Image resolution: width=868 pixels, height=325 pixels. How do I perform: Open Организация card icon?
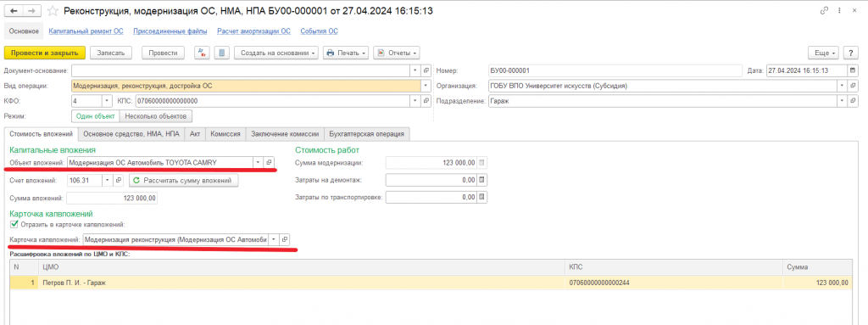[853, 86]
